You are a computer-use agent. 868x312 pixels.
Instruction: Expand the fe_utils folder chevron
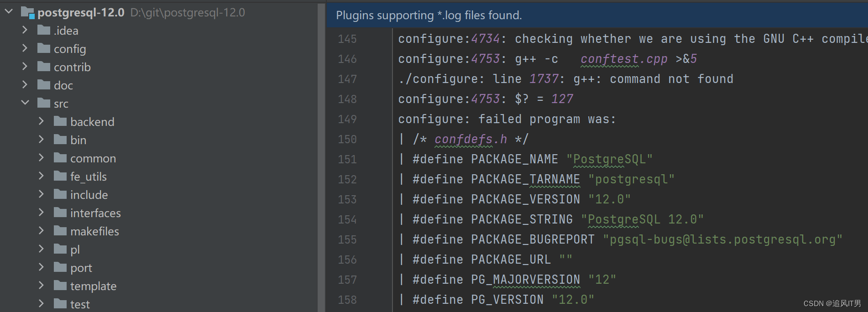click(x=42, y=176)
